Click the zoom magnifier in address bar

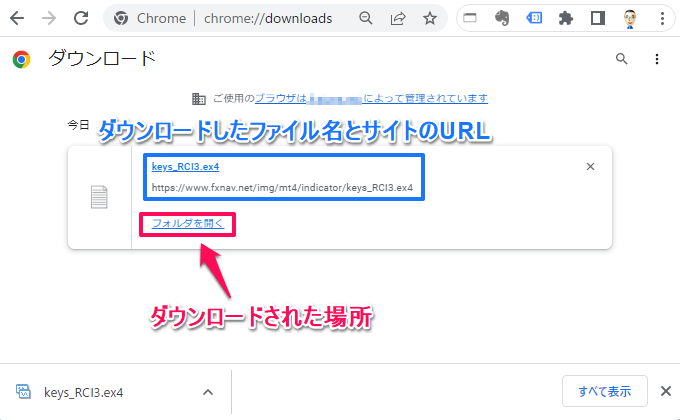pos(367,18)
